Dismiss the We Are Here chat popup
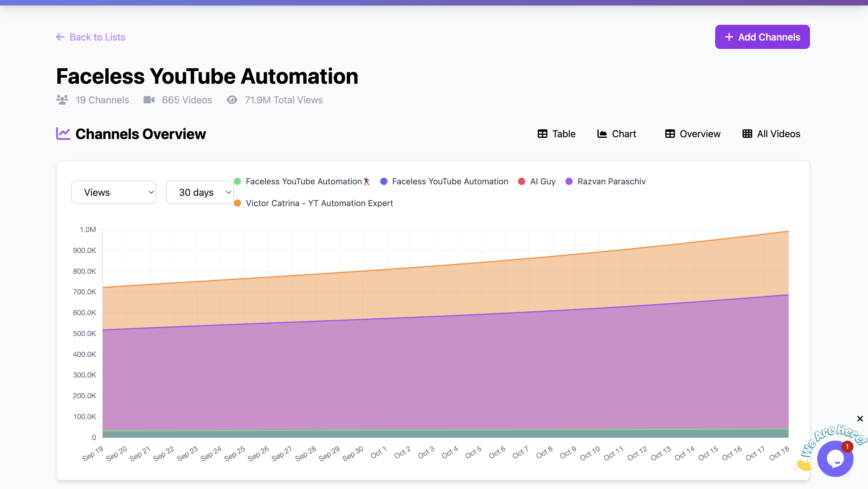The image size is (868, 489). [860, 419]
